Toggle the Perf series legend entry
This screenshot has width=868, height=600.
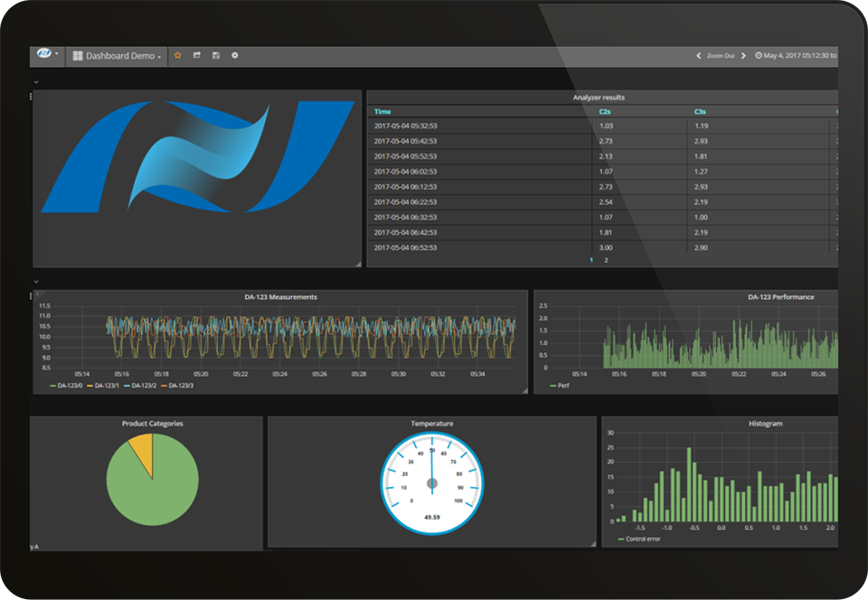559,386
